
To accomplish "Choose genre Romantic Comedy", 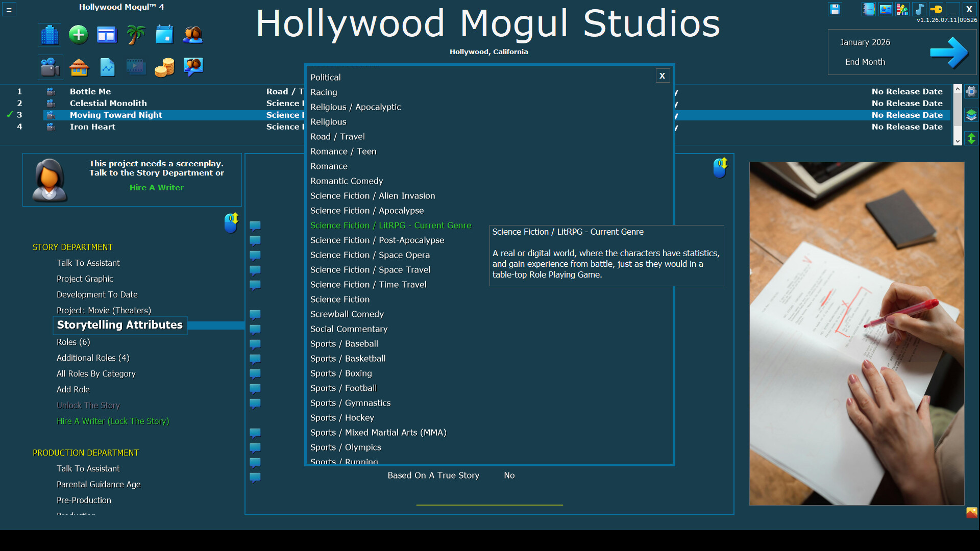I will (x=347, y=181).
